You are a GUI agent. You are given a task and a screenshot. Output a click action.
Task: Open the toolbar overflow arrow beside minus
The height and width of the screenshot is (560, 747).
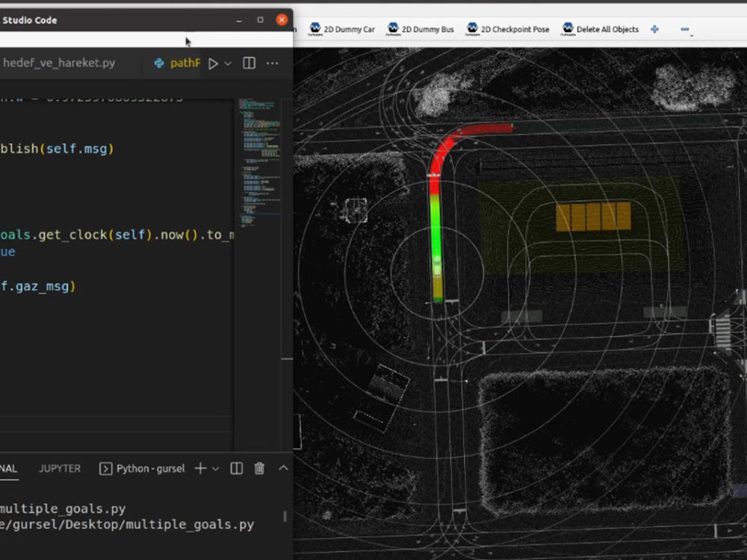[x=692, y=36]
